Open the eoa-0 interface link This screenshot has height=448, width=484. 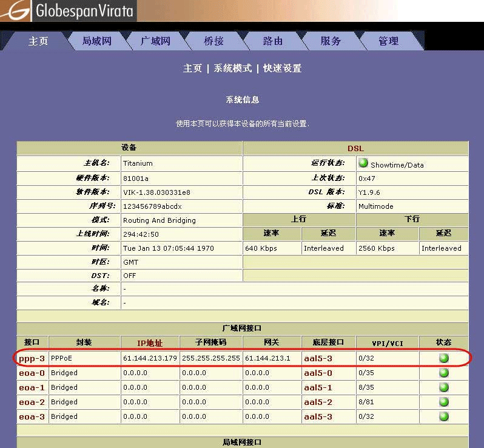coord(32,373)
